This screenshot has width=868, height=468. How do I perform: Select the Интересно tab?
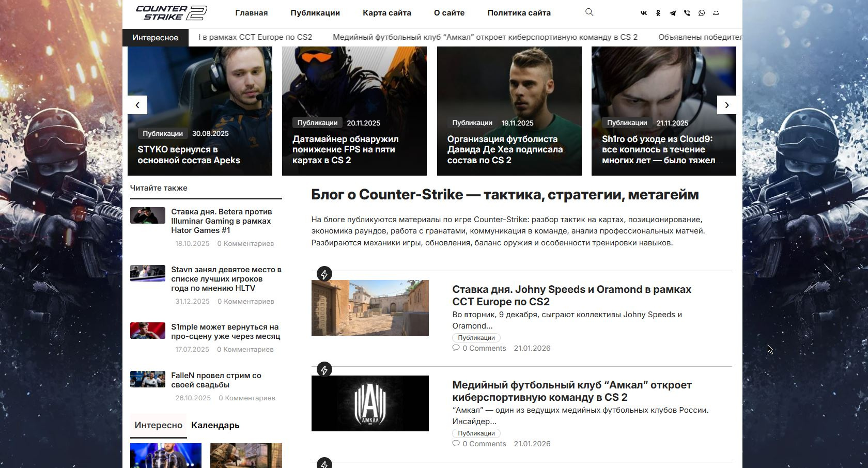pyautogui.click(x=158, y=425)
